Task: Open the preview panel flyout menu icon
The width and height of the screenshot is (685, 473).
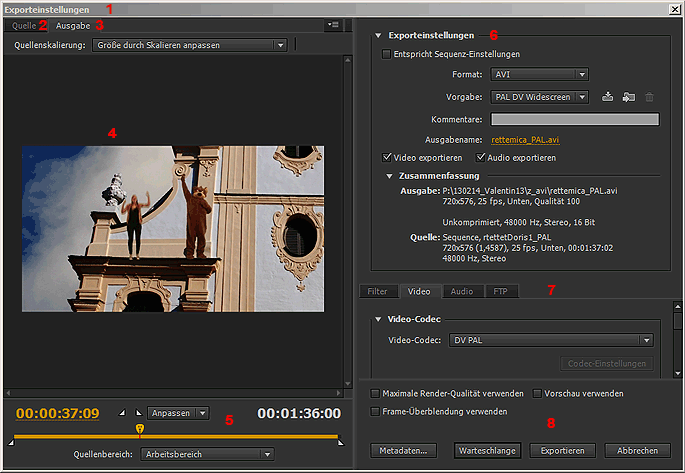Action: pyautogui.click(x=333, y=25)
